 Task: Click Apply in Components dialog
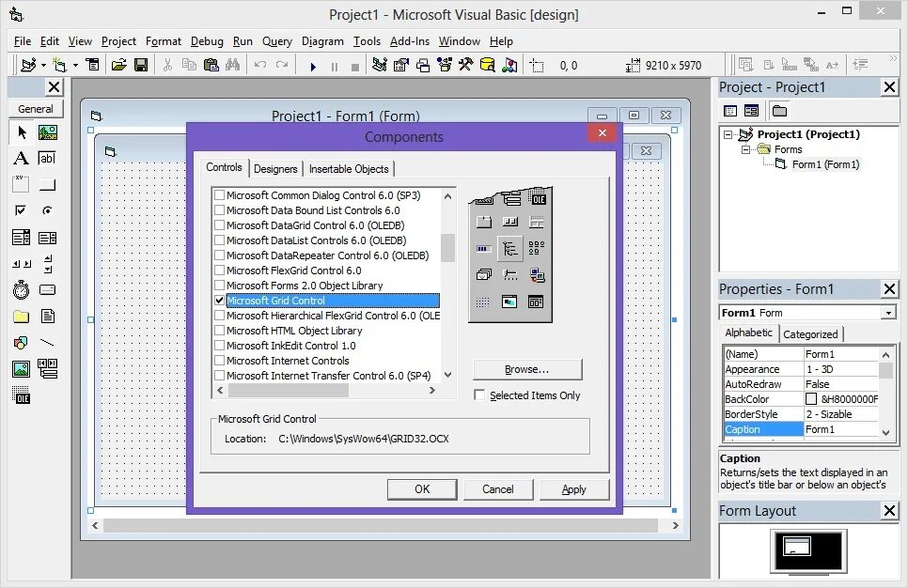point(574,489)
